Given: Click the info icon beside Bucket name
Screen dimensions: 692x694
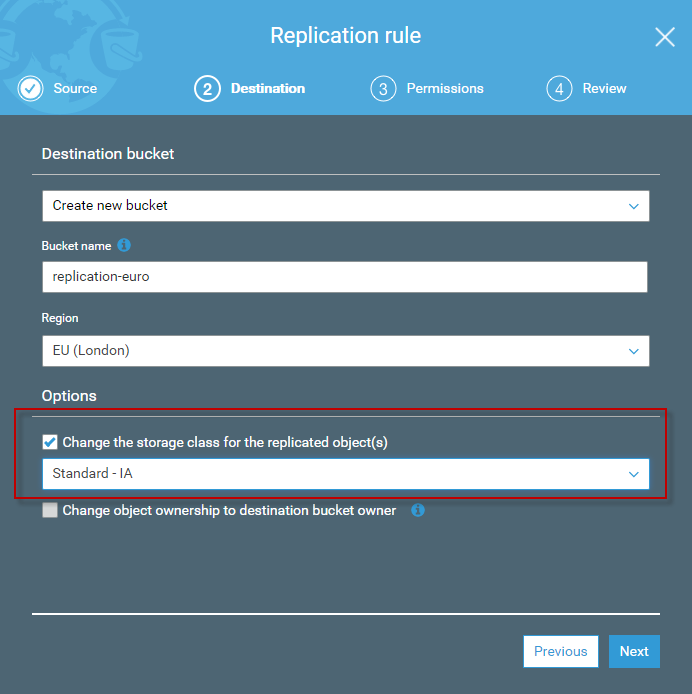Looking at the screenshot, I should [124, 245].
